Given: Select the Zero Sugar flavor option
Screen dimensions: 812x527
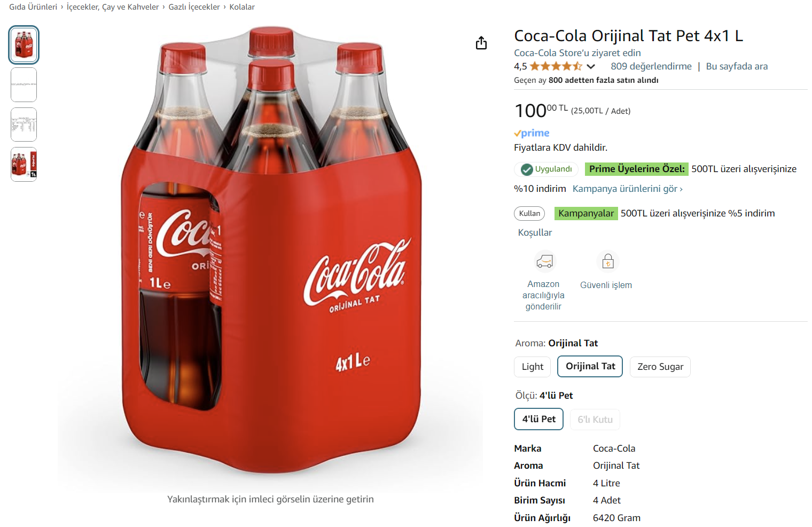Looking at the screenshot, I should point(660,367).
